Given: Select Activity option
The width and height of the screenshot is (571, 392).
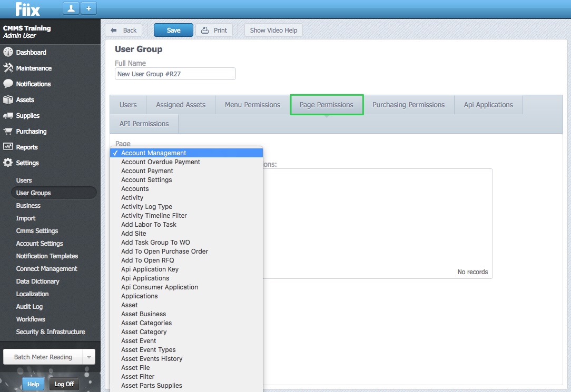Looking at the screenshot, I should pos(186,197).
